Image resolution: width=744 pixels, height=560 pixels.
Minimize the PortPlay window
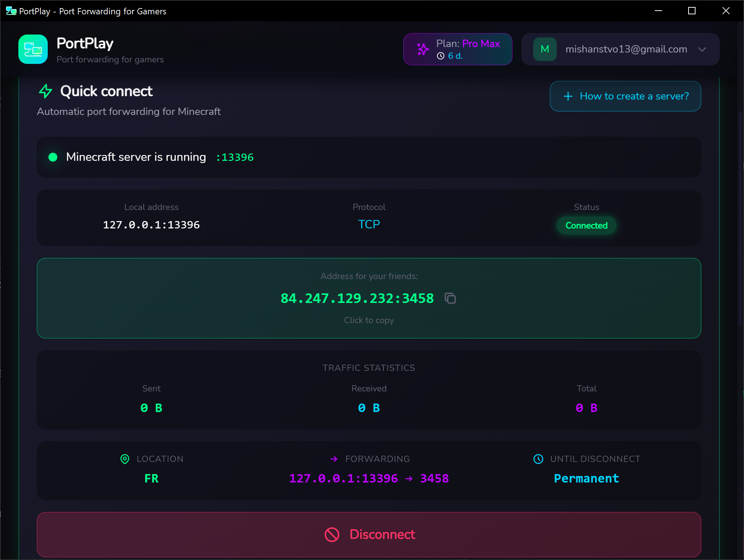[x=658, y=11]
